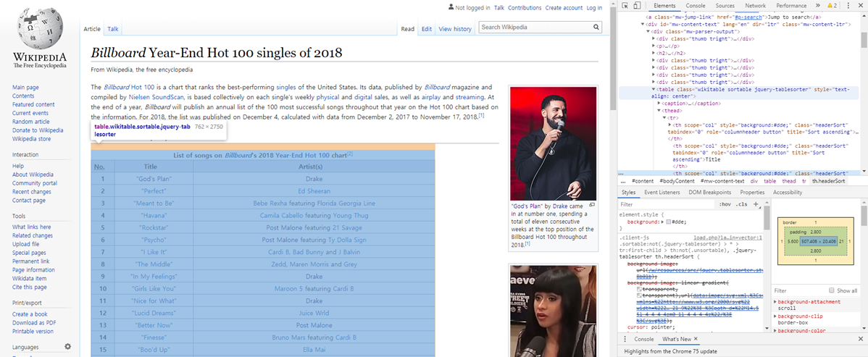Click the second transparent gradient color swatch
This screenshot has height=357, width=868.
point(639,295)
